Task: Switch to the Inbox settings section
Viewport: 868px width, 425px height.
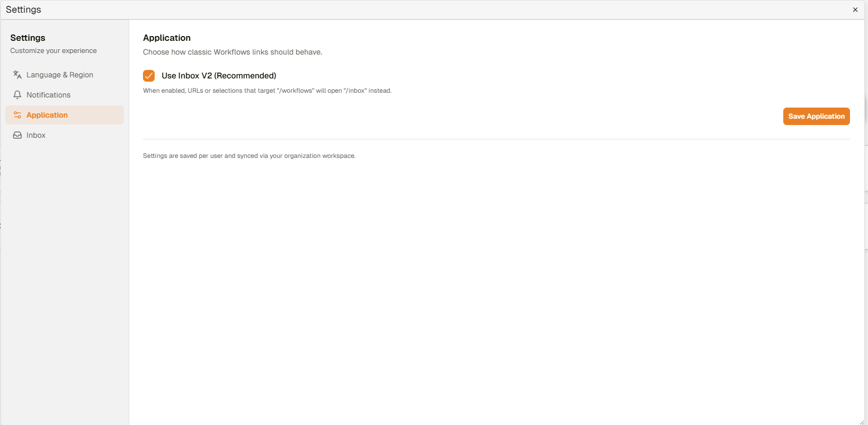Action: 36,135
